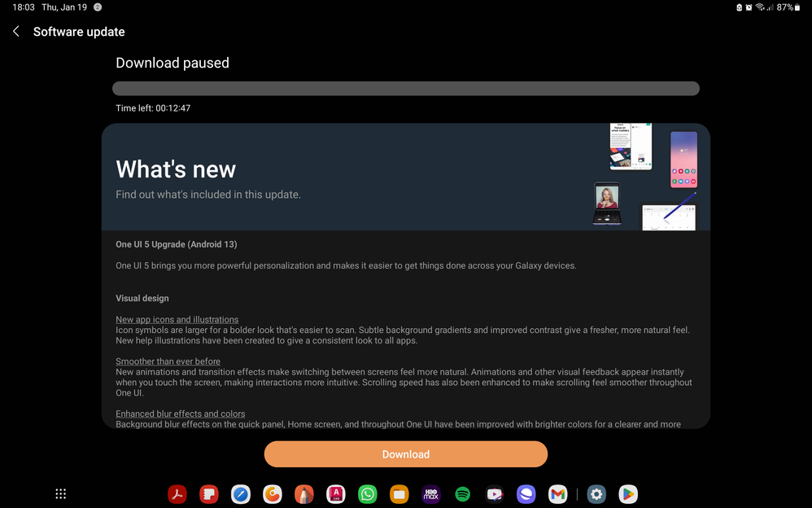Tap the mobile signal bars icon

770,7
